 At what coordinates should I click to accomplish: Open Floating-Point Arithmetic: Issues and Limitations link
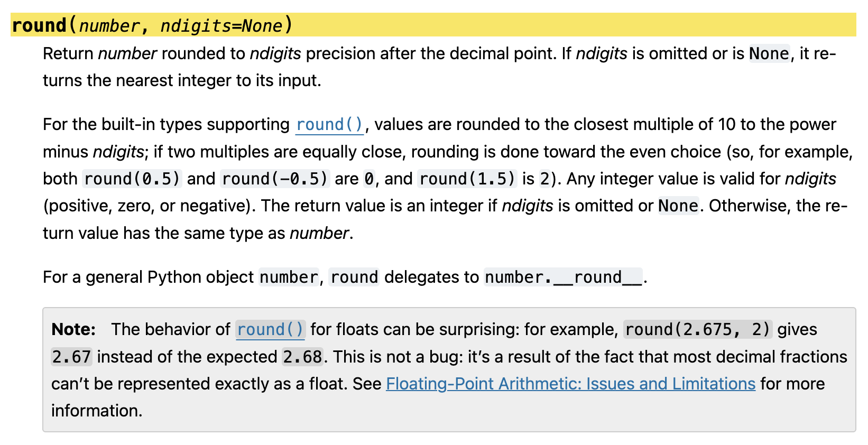(570, 384)
